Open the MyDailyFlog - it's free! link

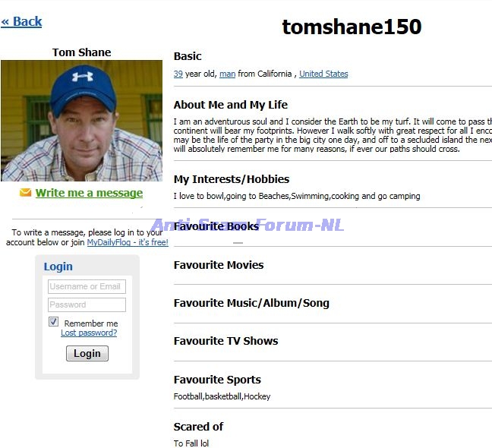click(x=128, y=242)
